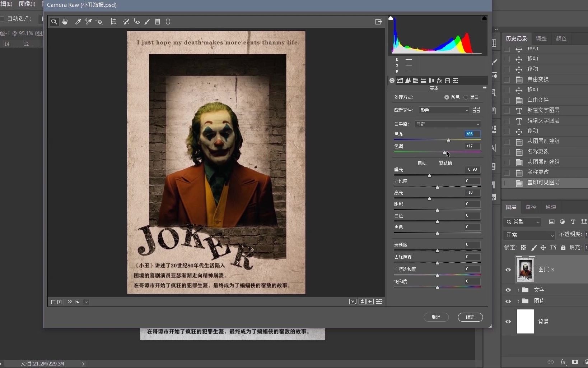Image resolution: width=588 pixels, height=368 pixels.
Task: Click the 饱和度 saturation slider handle
Action: [x=437, y=287]
